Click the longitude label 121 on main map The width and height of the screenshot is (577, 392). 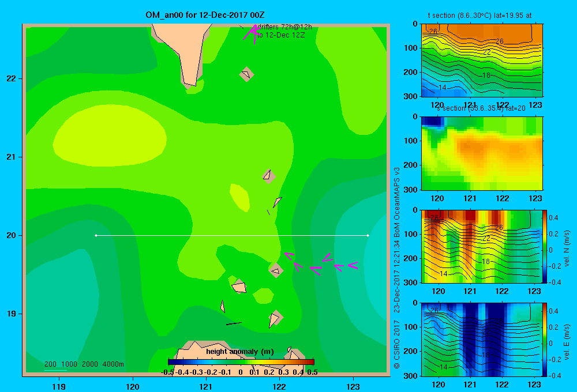coord(206,386)
